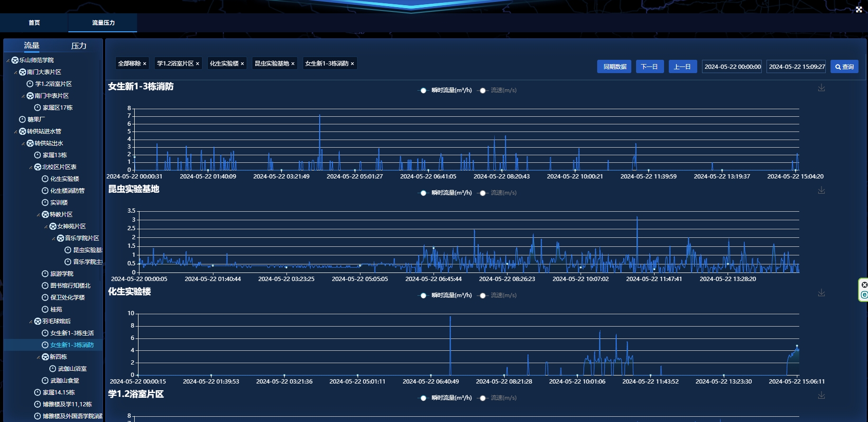This screenshot has height=422, width=868.
Task: Toggle 流速(m/s) legend in 学1.2浴室片区 chart
Action: coord(498,398)
